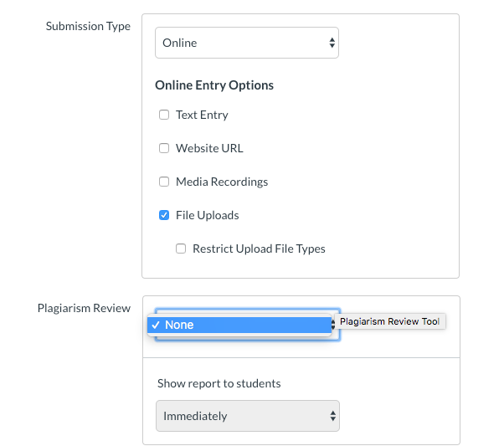Click the checkmark icon beside None
This screenshot has height=446, width=504.
pos(156,325)
